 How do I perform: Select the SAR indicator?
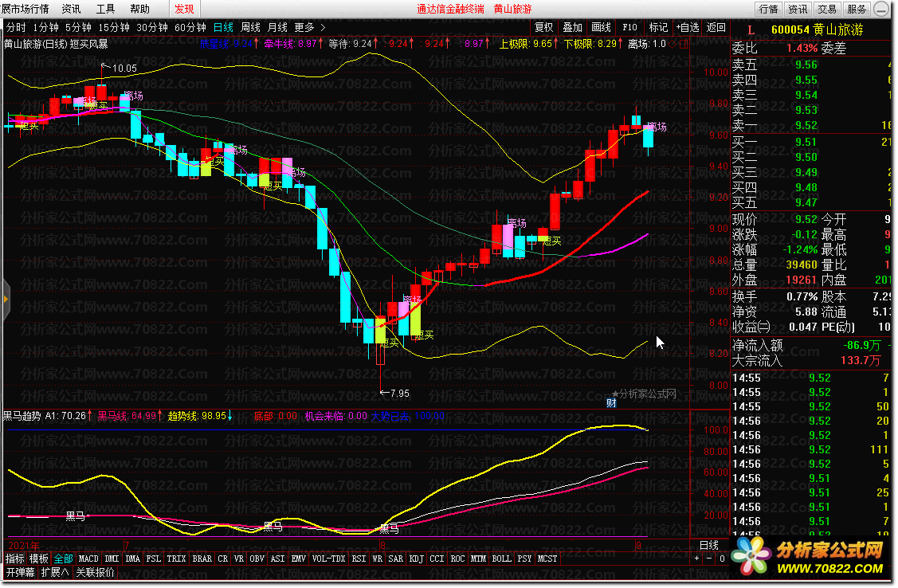[396, 559]
